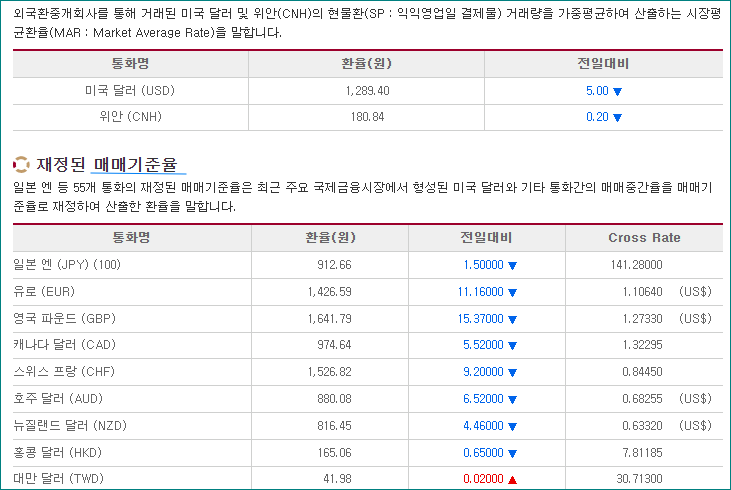
Task: Click the CAD rate 974.64
Action: click(334, 345)
